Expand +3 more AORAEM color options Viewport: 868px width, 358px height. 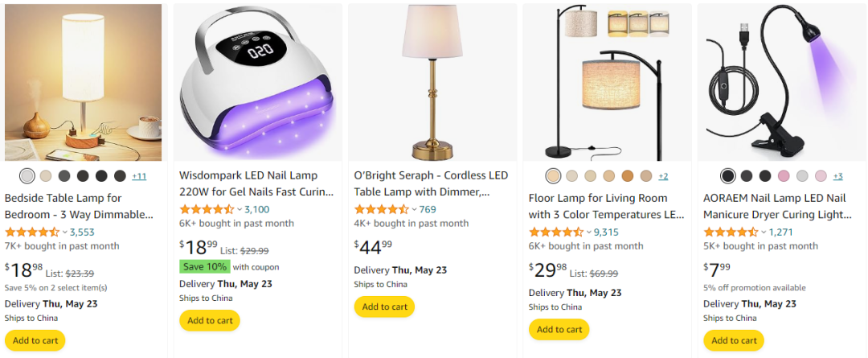pos(837,176)
